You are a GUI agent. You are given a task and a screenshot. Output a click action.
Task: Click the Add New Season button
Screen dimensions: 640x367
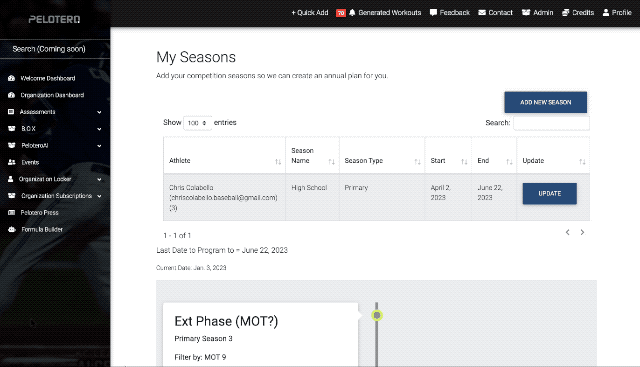click(545, 102)
